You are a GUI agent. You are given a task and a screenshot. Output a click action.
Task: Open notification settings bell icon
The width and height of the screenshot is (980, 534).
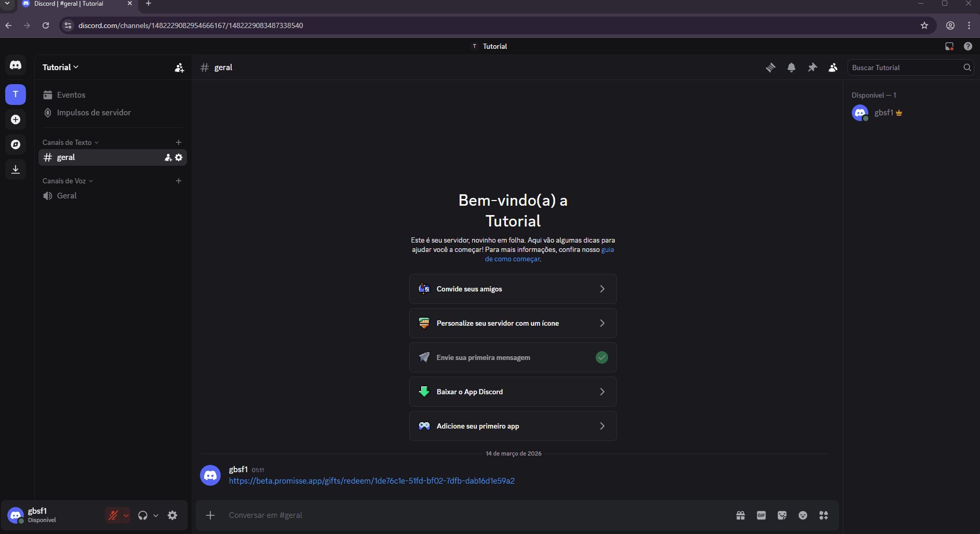pyautogui.click(x=791, y=68)
